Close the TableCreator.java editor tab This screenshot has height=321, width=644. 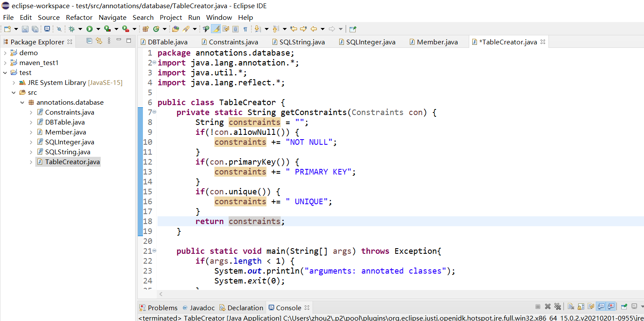543,42
